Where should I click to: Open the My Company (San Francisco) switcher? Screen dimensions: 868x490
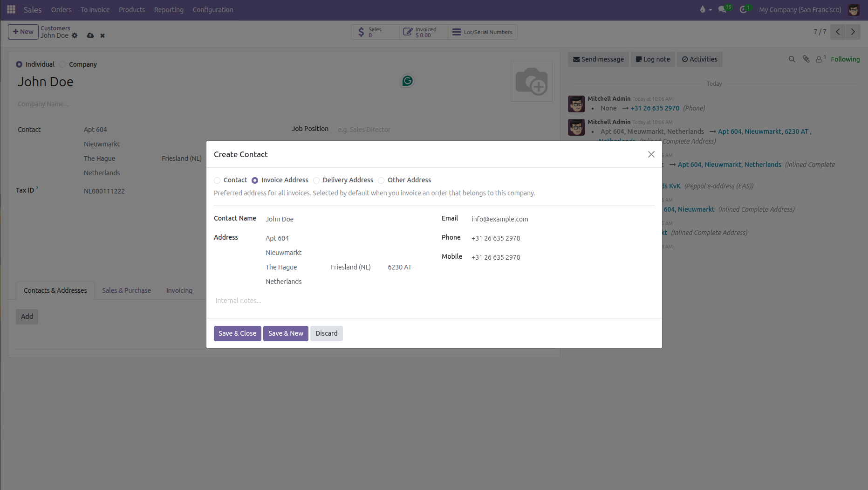coord(800,10)
